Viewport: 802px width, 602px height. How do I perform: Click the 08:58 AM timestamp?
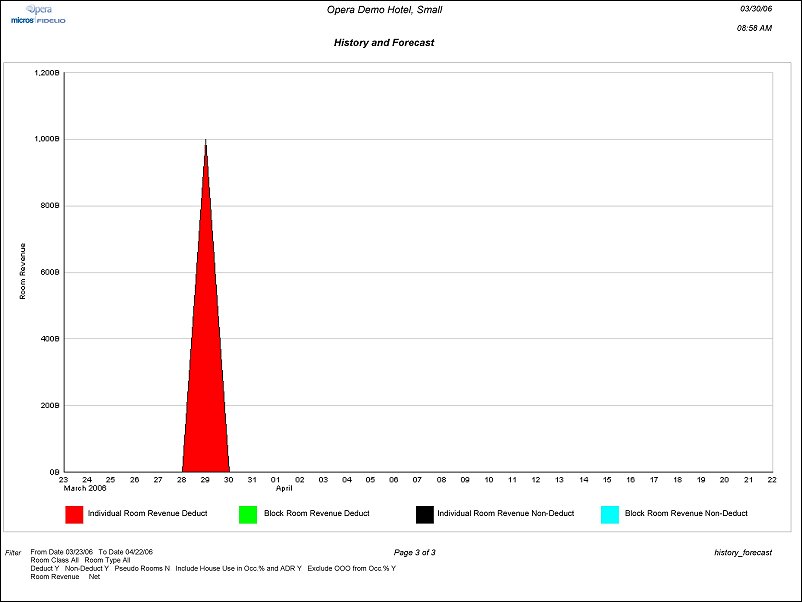755,28
